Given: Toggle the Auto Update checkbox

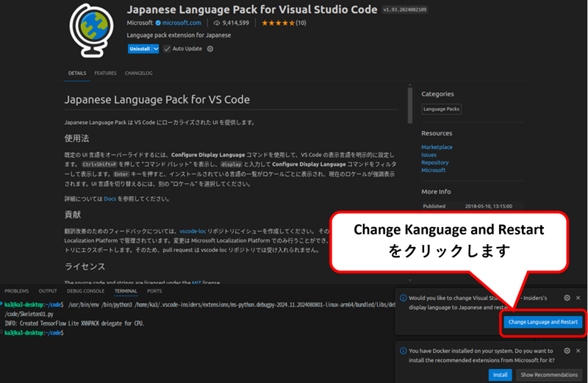Looking at the screenshot, I should (167, 49).
